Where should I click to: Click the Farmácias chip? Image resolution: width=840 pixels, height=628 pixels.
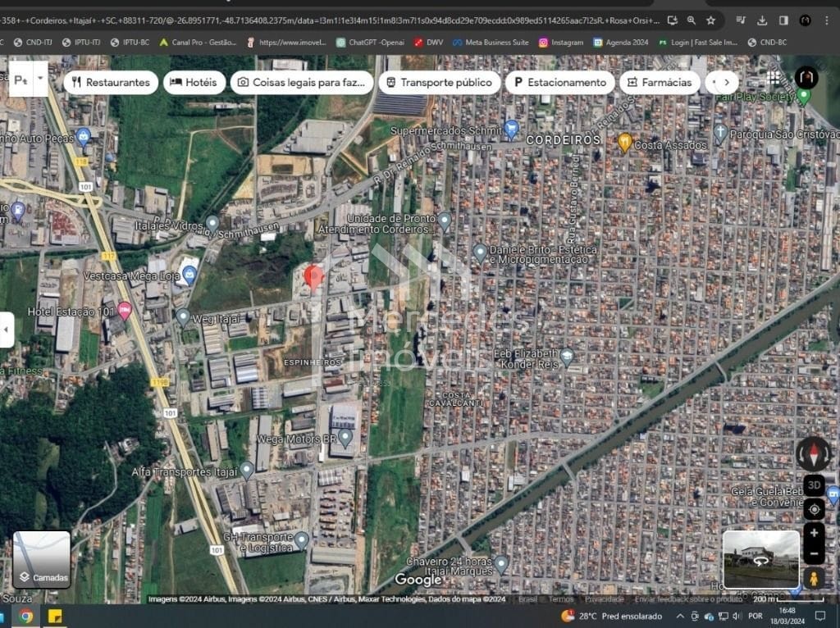660,83
